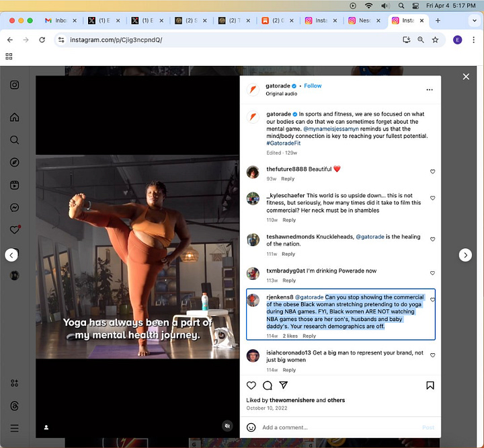
Task: Open profile avatar in sidebar
Action: 15,275
